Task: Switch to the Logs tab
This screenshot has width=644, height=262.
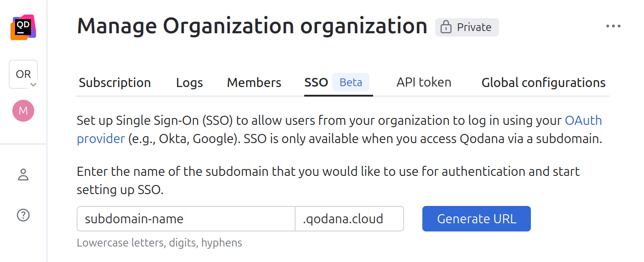Action: [x=189, y=82]
